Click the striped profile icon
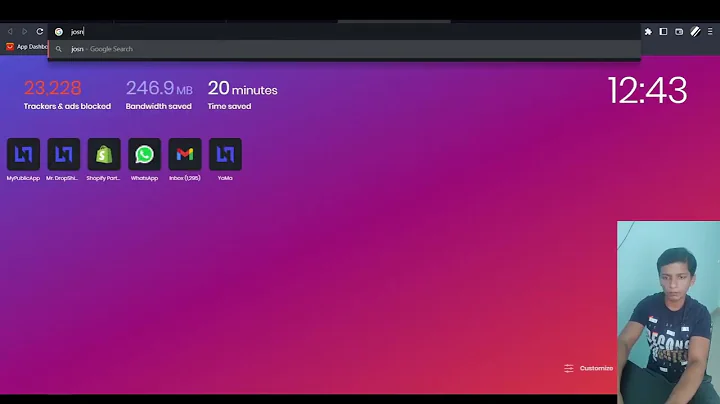The width and height of the screenshot is (720, 404). (x=695, y=31)
